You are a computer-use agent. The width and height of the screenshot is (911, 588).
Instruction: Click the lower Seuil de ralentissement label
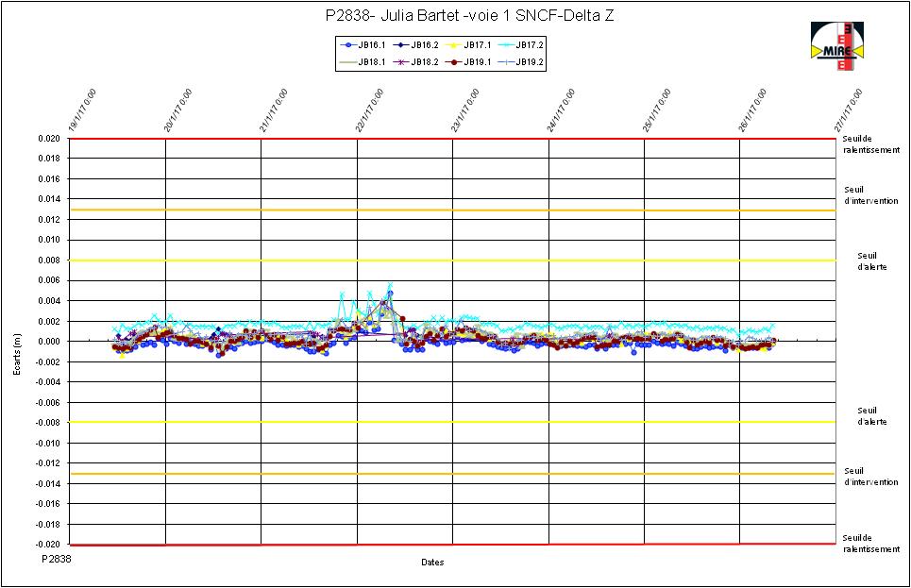tap(871, 544)
